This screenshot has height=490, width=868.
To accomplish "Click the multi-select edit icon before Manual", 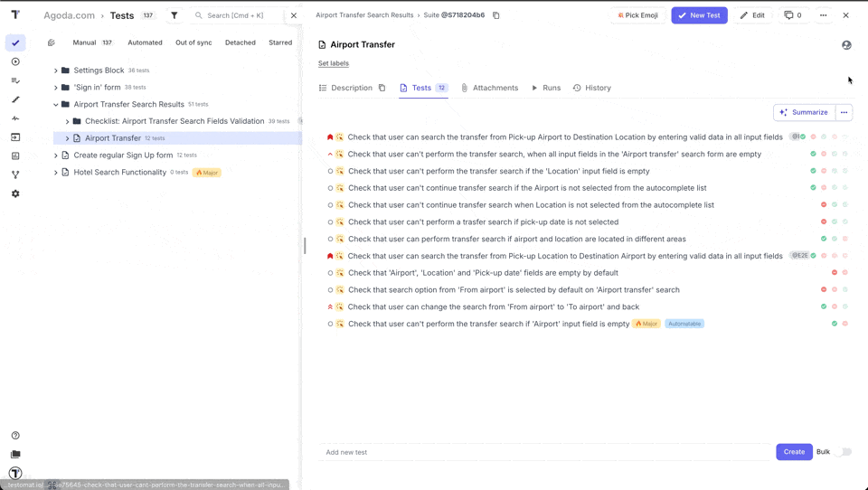I will pyautogui.click(x=52, y=42).
